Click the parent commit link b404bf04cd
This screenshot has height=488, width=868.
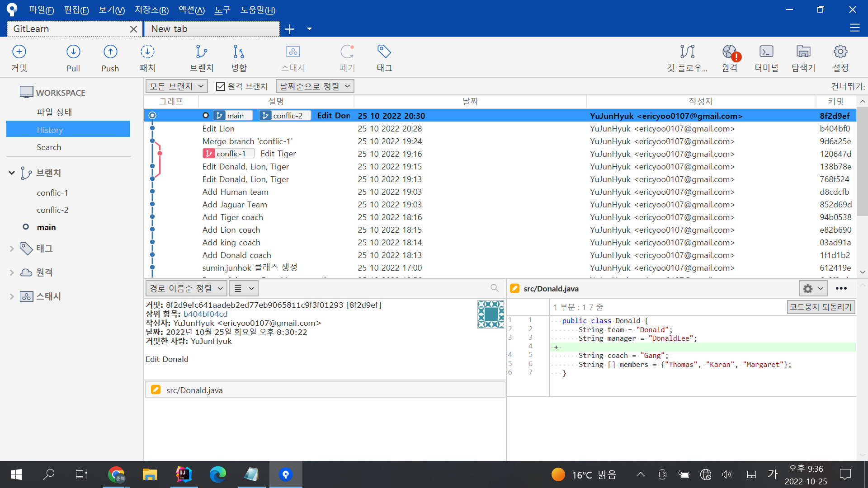205,314
